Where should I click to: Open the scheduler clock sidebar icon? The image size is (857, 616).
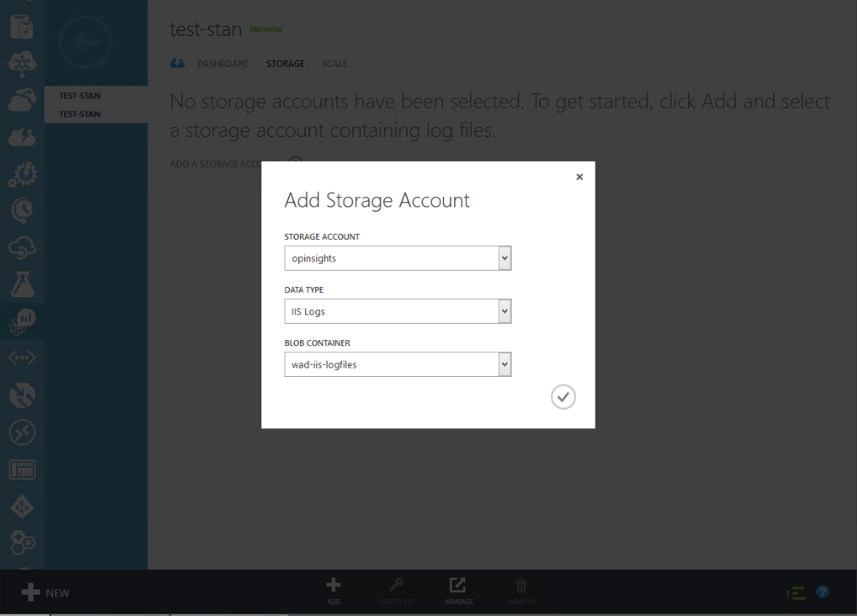tap(21, 210)
